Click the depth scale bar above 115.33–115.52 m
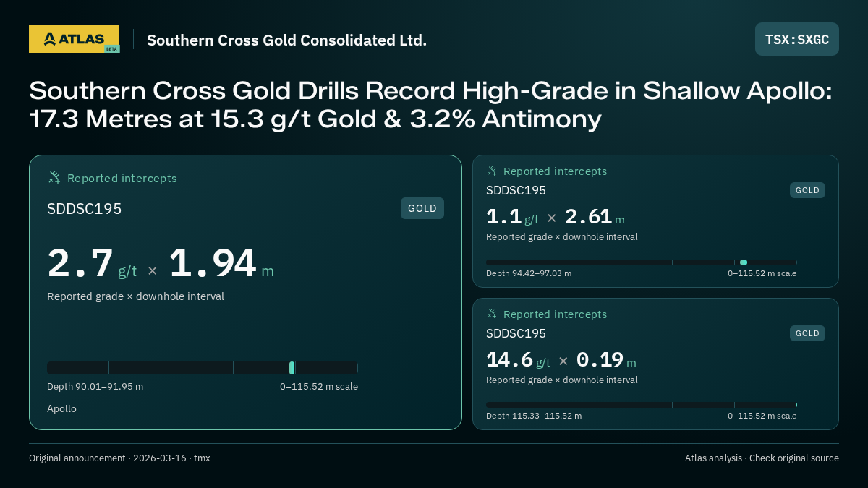868x488 pixels. pos(642,405)
